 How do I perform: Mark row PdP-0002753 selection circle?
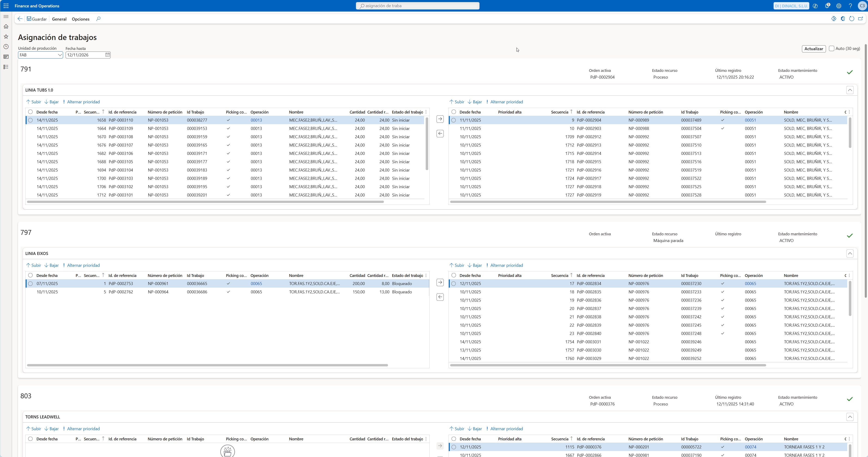[x=31, y=284]
